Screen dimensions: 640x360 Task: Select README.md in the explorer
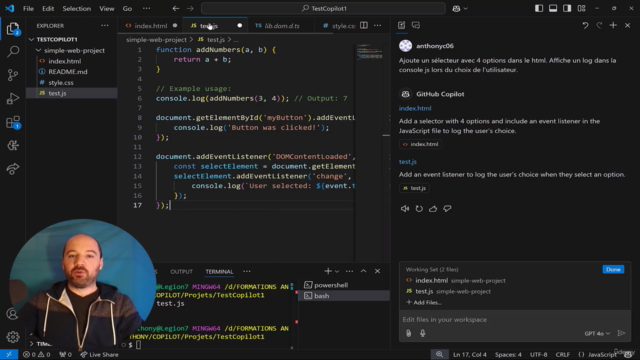68,72
